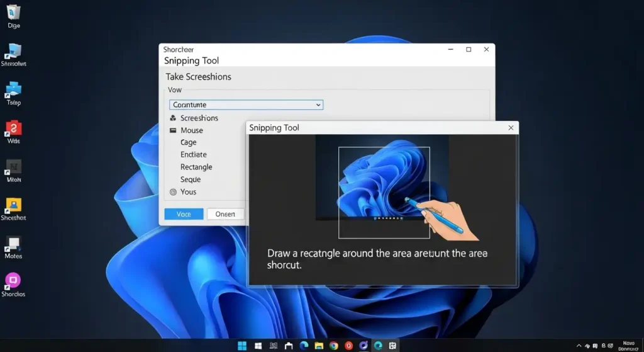The image size is (644, 352).
Task: Close the Shorcteer Snipping Tool window
Action: click(486, 49)
